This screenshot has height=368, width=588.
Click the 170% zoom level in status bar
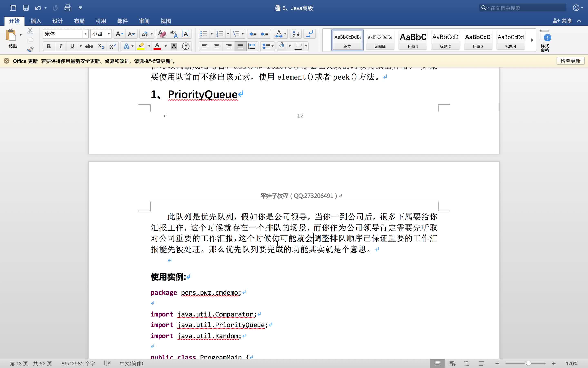click(572, 363)
